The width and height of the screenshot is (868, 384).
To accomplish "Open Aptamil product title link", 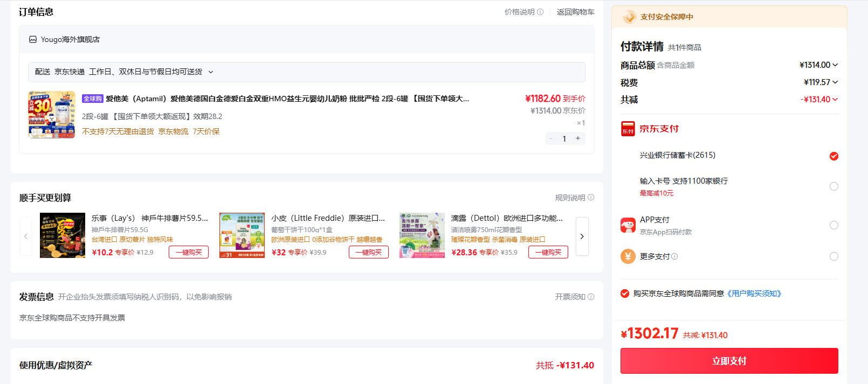I will click(287, 99).
